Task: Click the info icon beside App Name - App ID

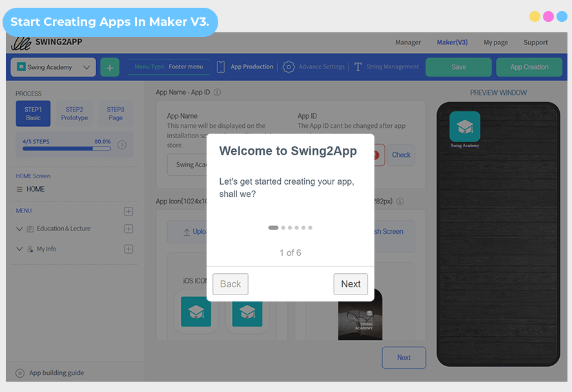Action: click(x=217, y=92)
